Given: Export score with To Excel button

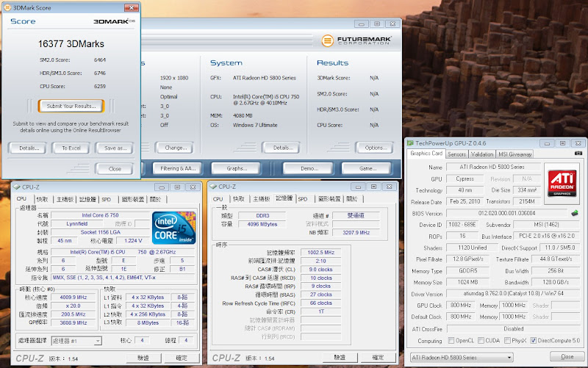Looking at the screenshot, I should click(x=71, y=148).
